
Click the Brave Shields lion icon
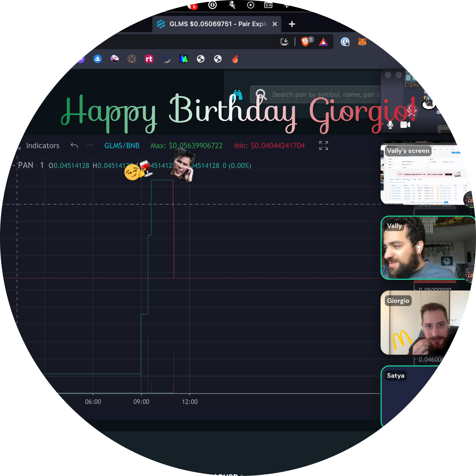tap(305, 42)
